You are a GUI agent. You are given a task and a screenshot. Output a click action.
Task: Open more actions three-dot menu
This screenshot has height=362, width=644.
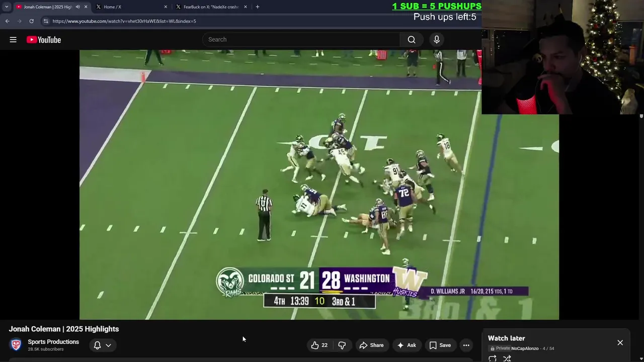466,345
